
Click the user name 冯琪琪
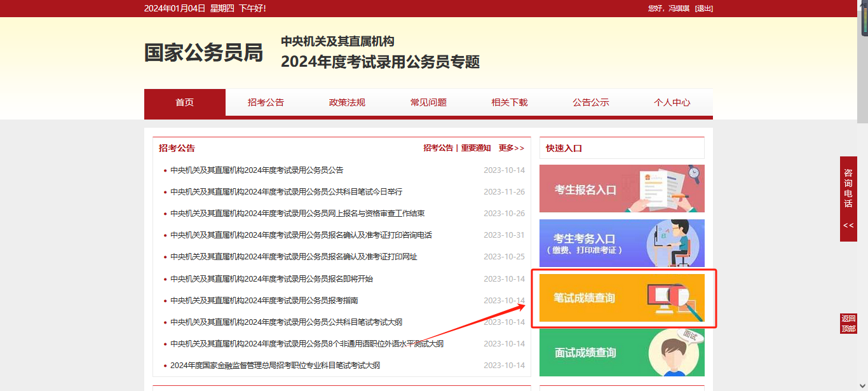click(x=680, y=8)
